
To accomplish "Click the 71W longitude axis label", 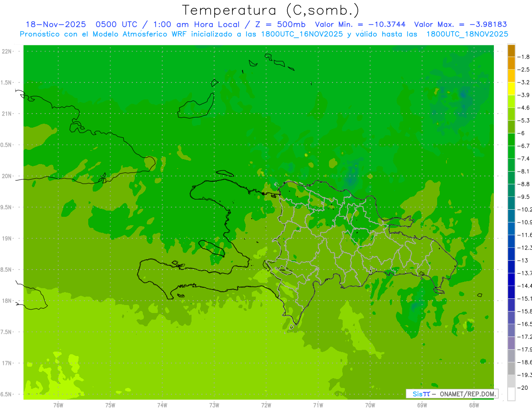I will tap(318, 405).
